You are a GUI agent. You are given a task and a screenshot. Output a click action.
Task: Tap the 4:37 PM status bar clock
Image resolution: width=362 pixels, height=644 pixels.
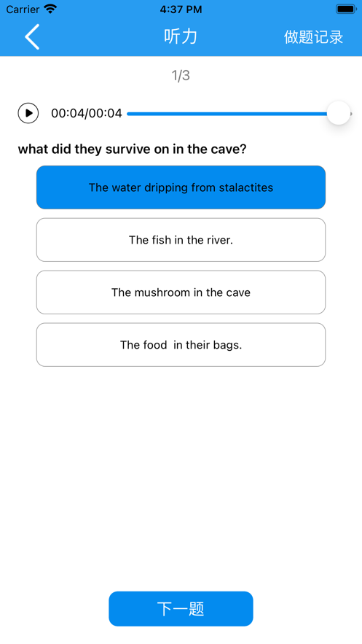181,9
